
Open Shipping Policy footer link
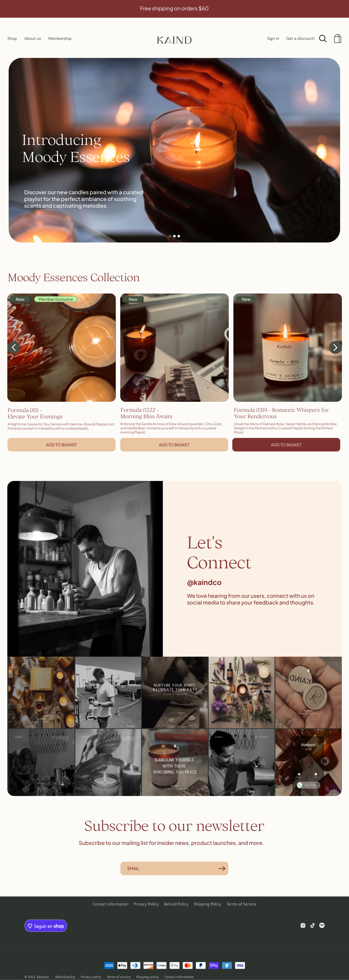207,904
